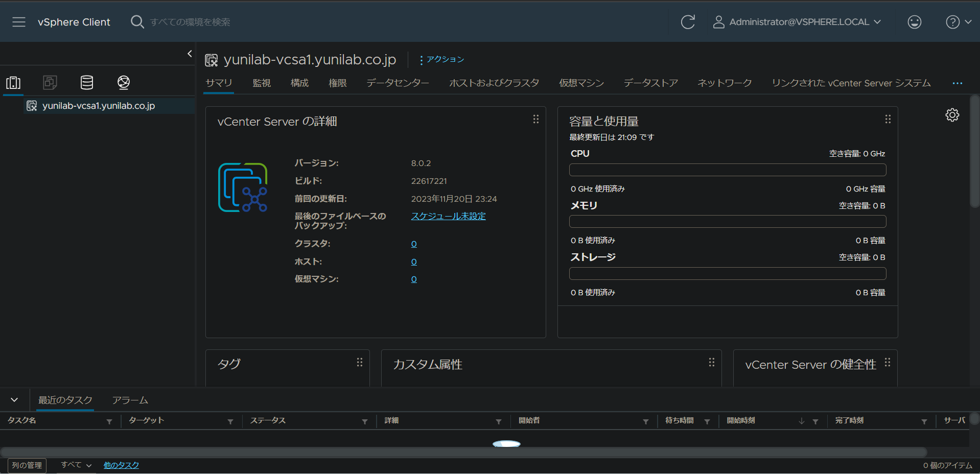Open the スケジュール未設定 backup link
980x474 pixels.
[449, 216]
